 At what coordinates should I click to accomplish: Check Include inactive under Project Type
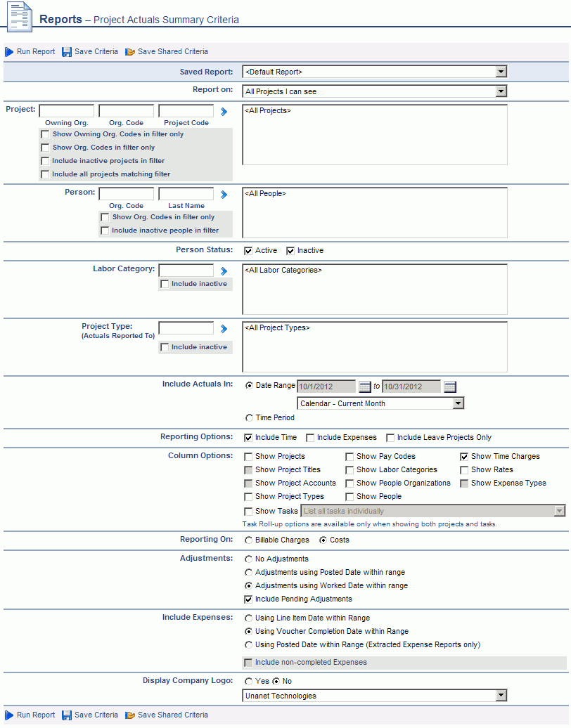(165, 347)
